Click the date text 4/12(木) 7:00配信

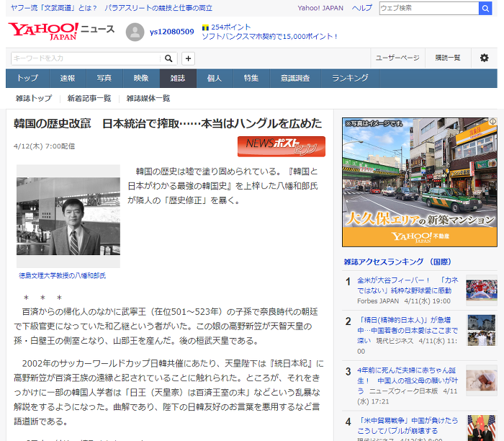pyautogui.click(x=44, y=146)
